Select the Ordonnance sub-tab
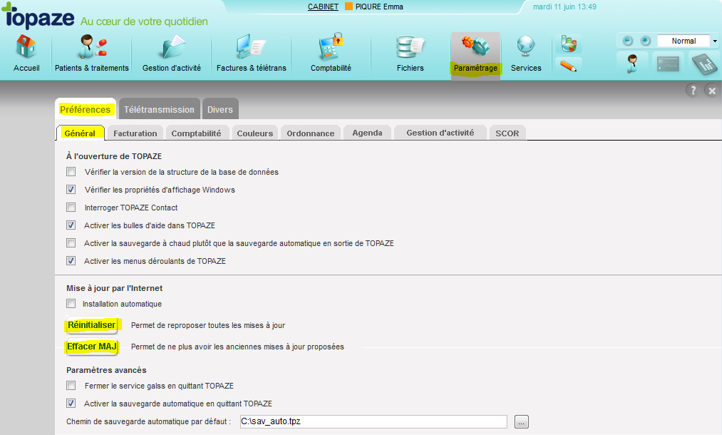Viewport: 722px width, 435px height. coord(310,133)
